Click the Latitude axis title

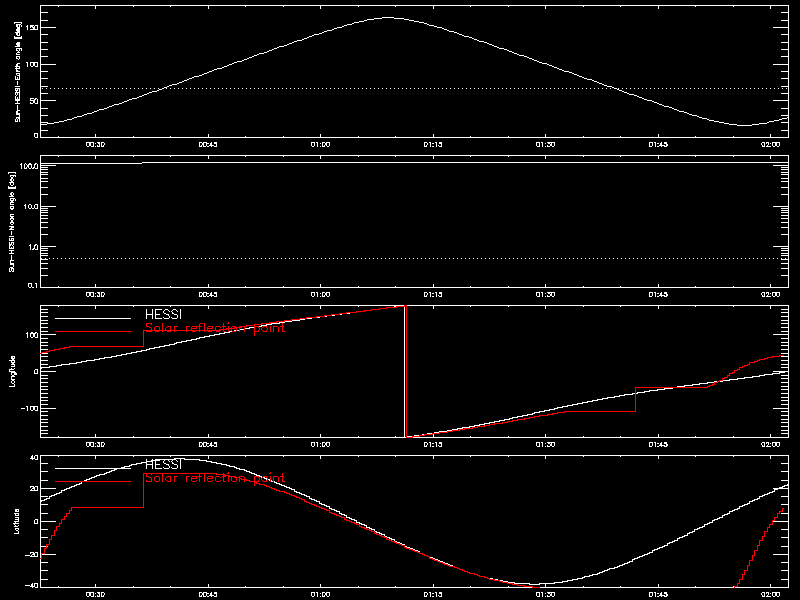point(17,521)
